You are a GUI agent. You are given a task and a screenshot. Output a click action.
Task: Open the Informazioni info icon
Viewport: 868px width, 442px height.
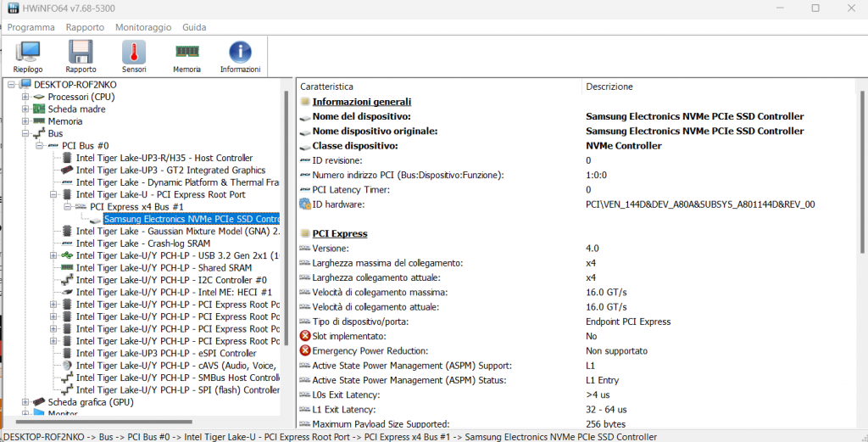pos(240,56)
